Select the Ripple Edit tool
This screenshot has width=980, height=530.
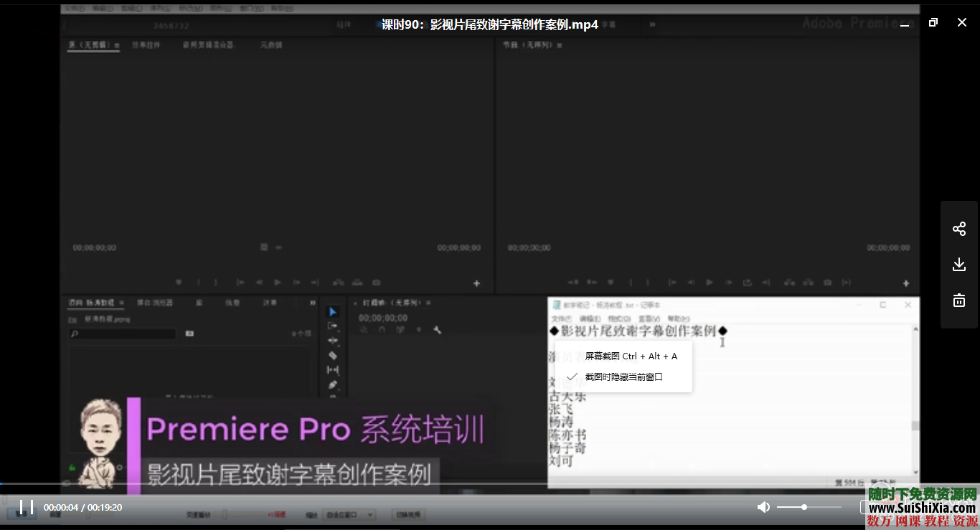(x=332, y=339)
